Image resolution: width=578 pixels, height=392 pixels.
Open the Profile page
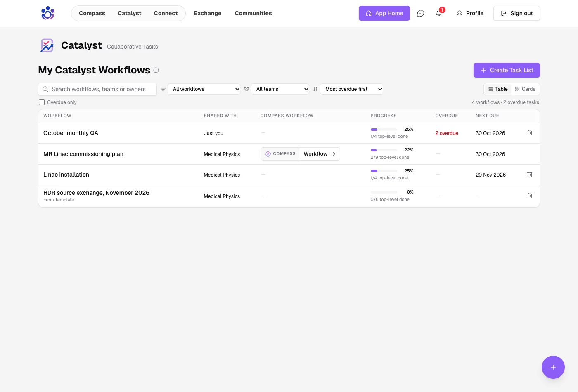pyautogui.click(x=470, y=13)
